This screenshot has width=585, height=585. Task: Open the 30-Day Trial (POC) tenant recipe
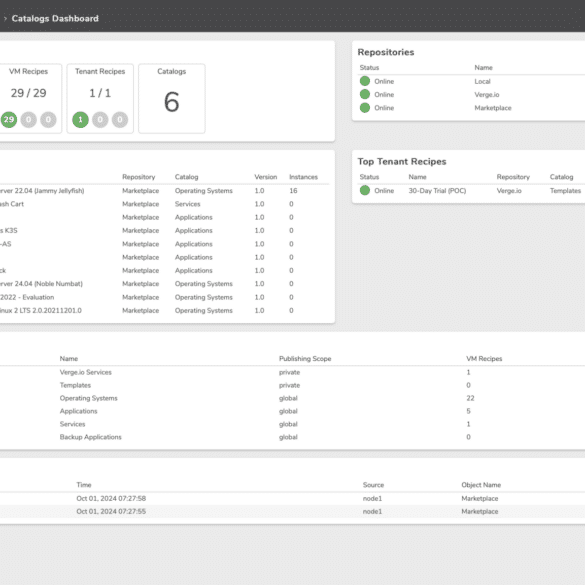pyautogui.click(x=437, y=191)
